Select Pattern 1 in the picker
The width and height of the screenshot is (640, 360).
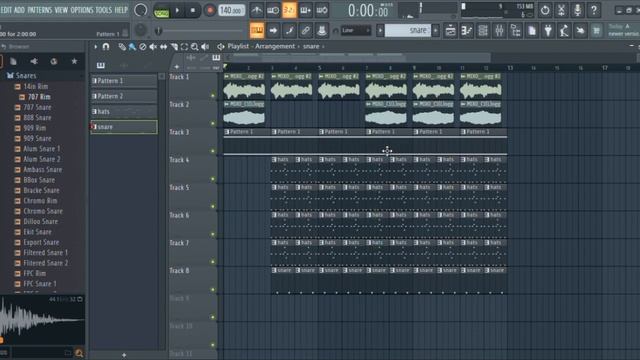tap(124, 81)
